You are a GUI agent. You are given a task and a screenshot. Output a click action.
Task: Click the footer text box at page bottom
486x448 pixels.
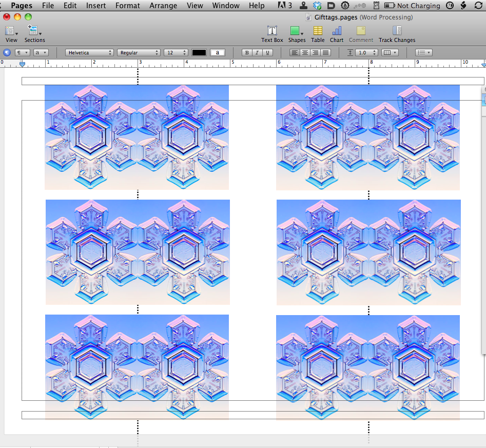click(x=252, y=415)
